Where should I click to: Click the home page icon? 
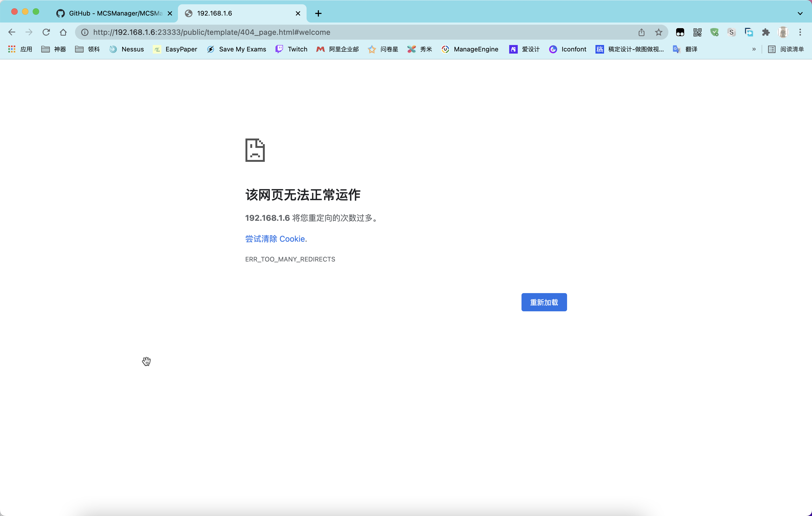(x=63, y=32)
